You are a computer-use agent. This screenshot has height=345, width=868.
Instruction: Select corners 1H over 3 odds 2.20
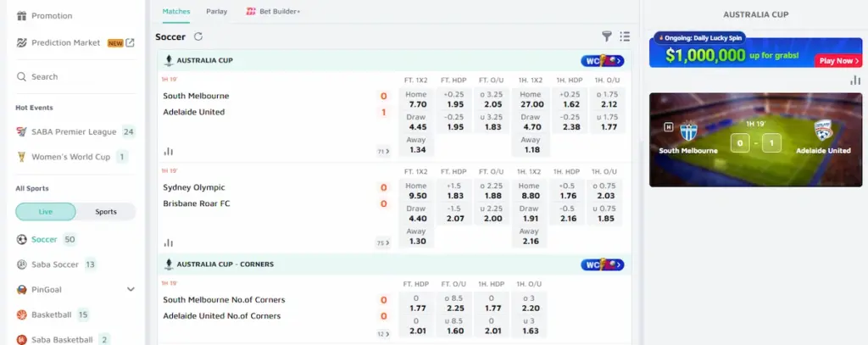[530, 303]
